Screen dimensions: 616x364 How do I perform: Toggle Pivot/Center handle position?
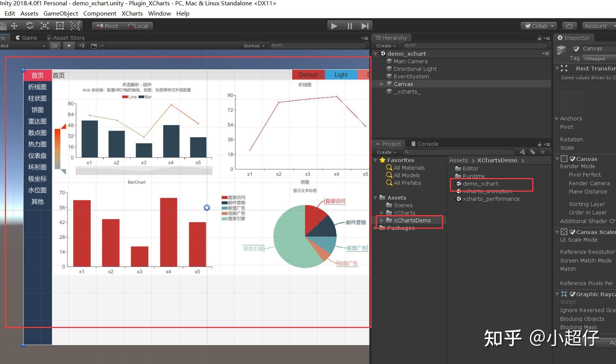tap(107, 26)
